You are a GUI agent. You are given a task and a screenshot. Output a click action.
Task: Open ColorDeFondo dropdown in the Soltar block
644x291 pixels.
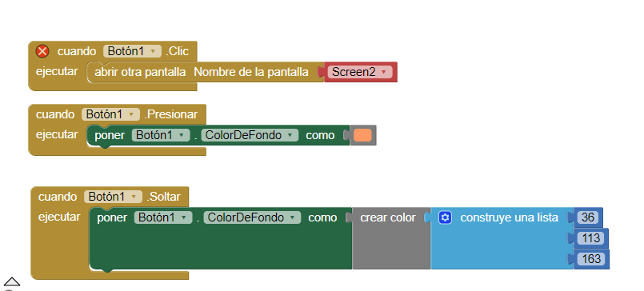(252, 217)
